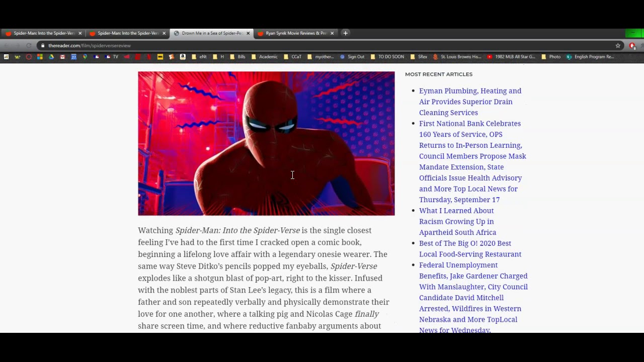Open the red circle bookmark icon
Image resolution: width=644 pixels, height=362 pixels.
tap(29, 57)
